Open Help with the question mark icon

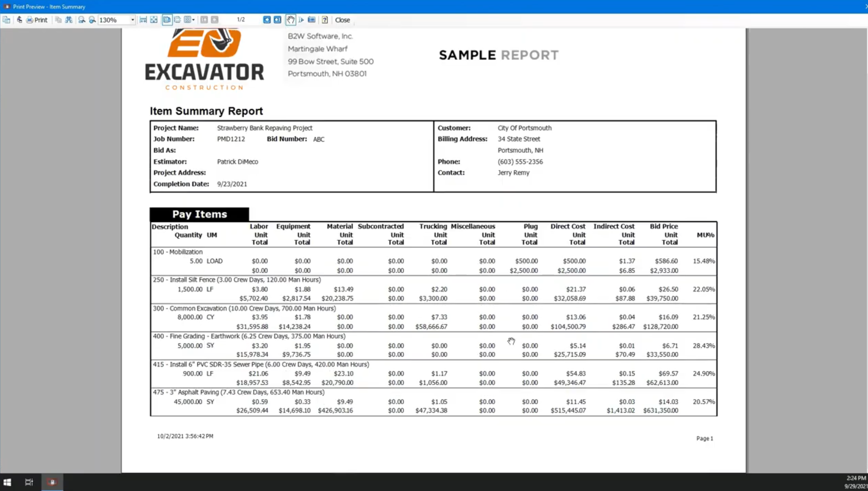click(325, 20)
